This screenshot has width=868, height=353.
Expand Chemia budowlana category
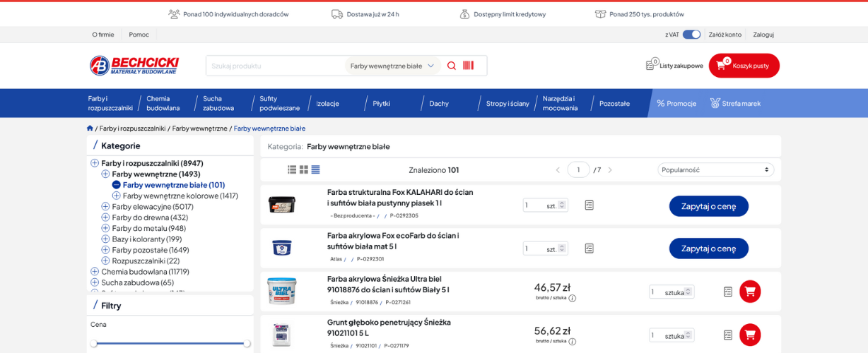(x=95, y=271)
